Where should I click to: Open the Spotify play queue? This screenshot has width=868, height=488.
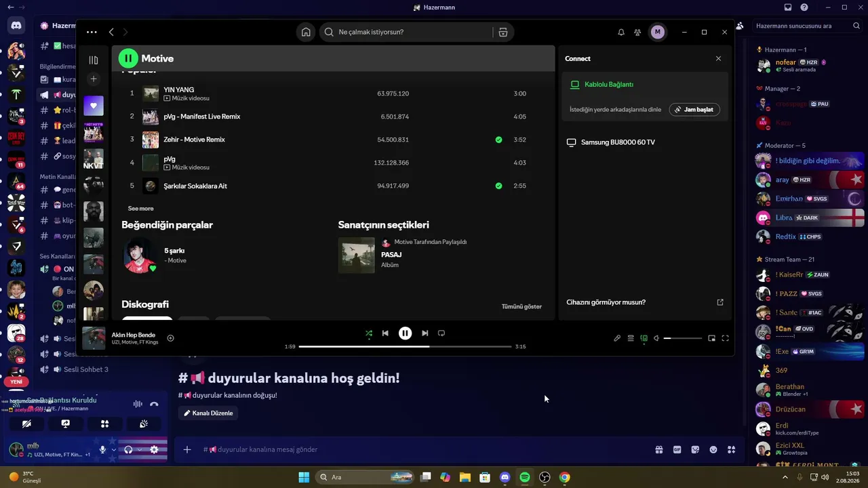point(631,338)
